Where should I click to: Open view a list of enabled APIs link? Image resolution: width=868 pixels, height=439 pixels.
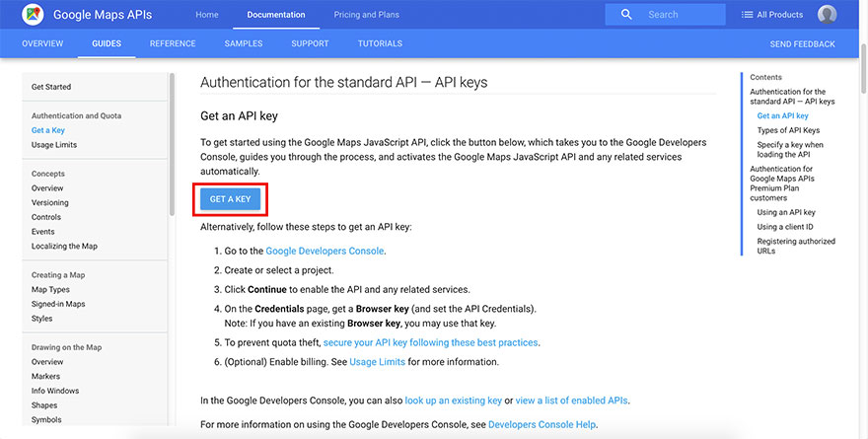571,401
